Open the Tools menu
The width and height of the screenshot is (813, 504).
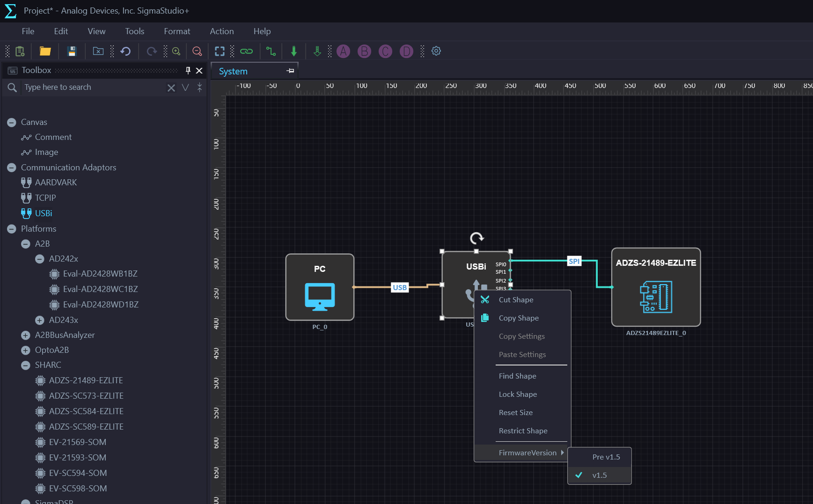coord(134,31)
